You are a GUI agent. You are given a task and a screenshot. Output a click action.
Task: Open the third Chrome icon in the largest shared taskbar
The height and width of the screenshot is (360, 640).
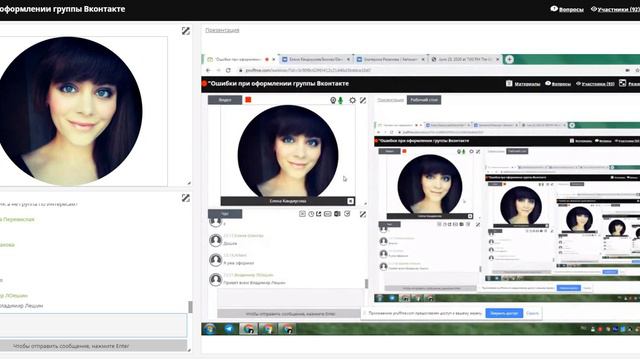click(x=287, y=329)
